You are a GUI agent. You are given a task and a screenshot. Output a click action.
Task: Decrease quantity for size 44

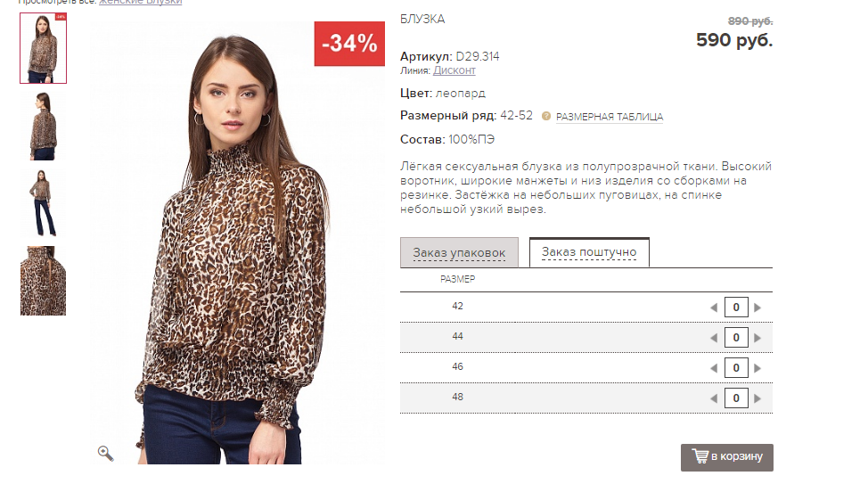pyautogui.click(x=713, y=338)
